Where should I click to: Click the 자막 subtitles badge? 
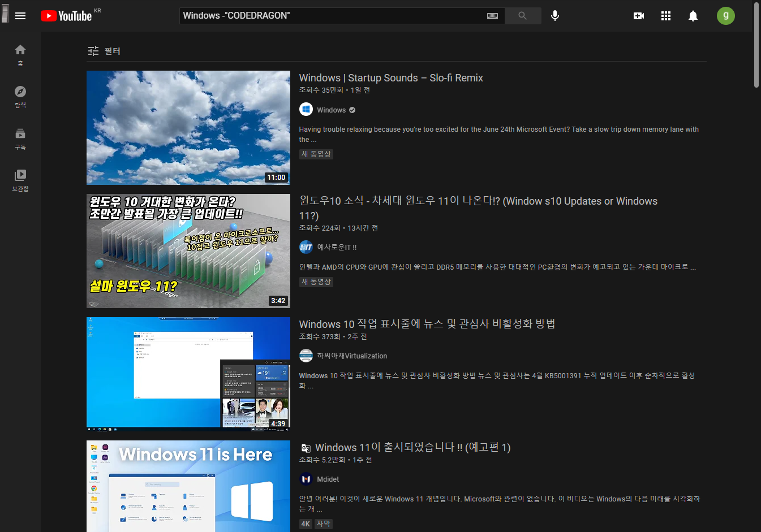(x=324, y=524)
